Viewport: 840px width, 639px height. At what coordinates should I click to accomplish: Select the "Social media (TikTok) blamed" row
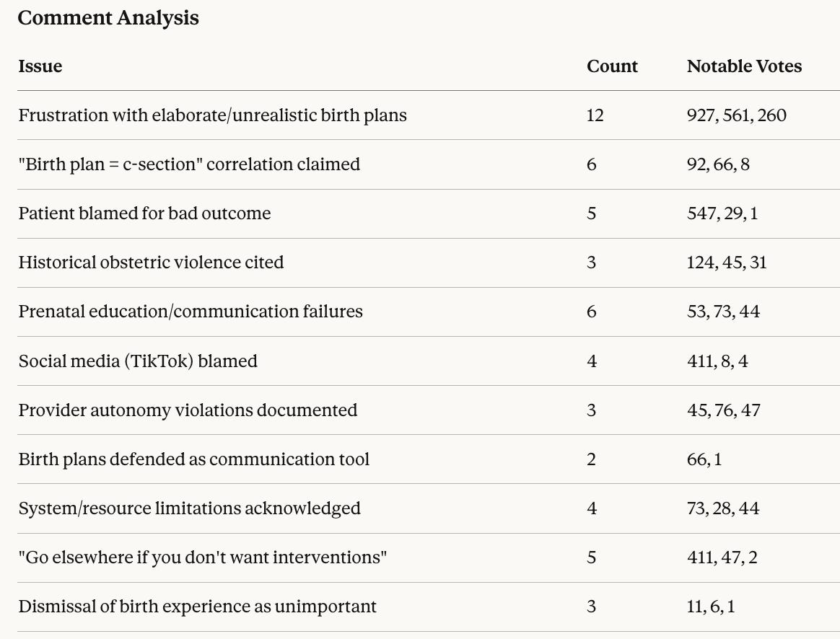coord(138,361)
